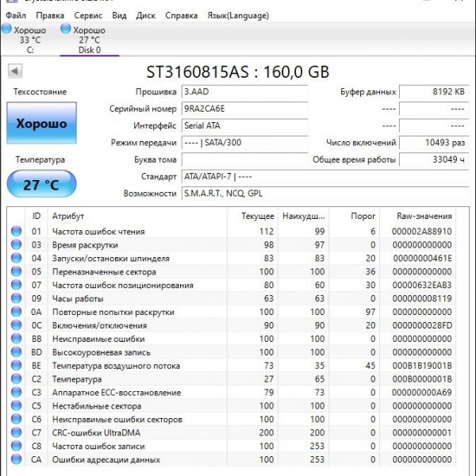476x476 pixels.
Task: Click the total hours value 33049 ч
Action: [x=434, y=159]
